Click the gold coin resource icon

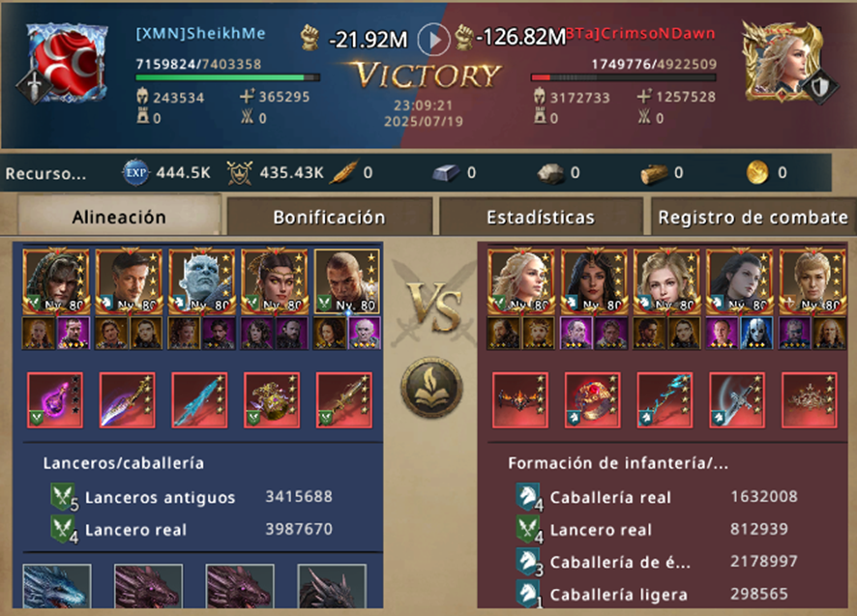(757, 173)
